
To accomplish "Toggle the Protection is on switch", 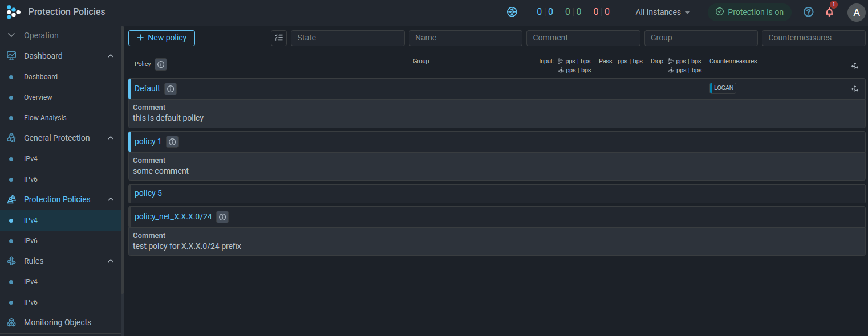I will pyautogui.click(x=749, y=12).
